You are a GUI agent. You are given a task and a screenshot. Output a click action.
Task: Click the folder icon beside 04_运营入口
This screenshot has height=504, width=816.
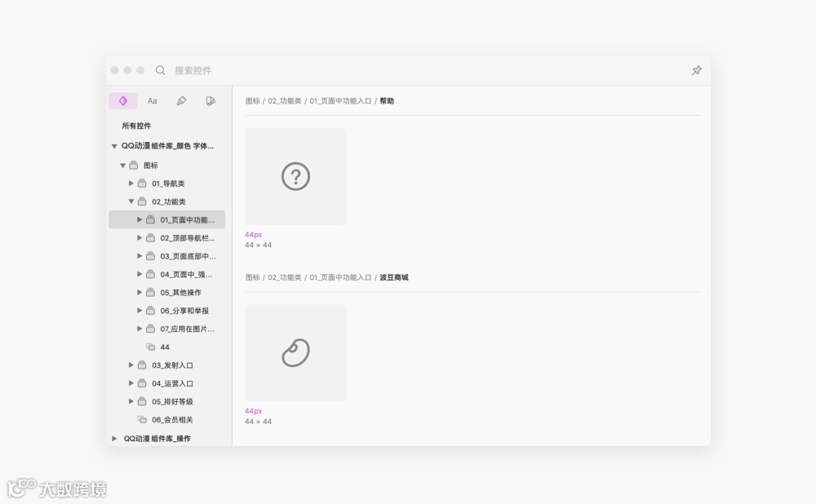tap(142, 383)
